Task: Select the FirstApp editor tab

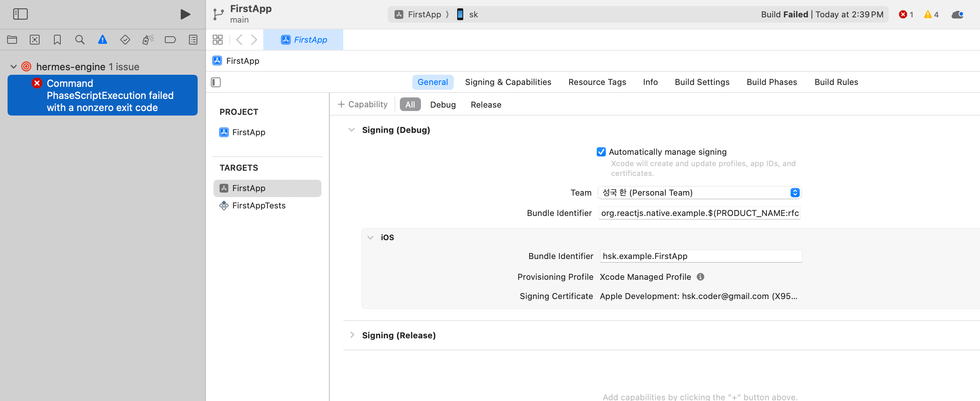Action: tap(303, 40)
